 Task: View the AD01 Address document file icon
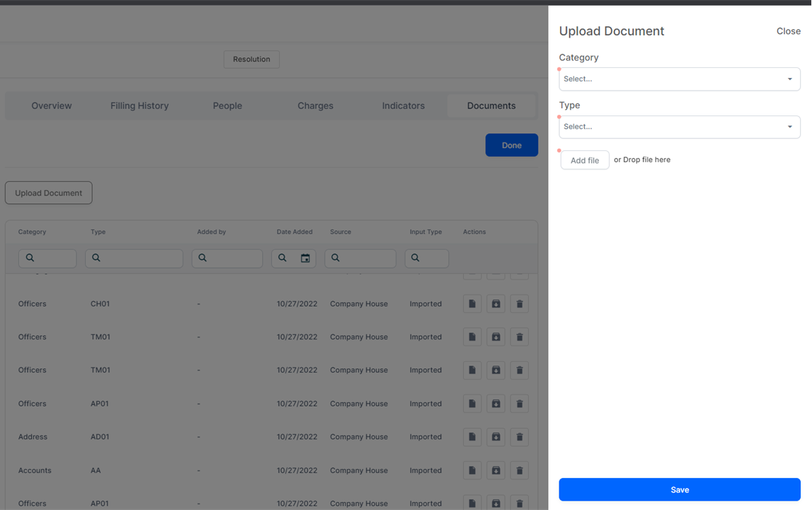click(472, 437)
